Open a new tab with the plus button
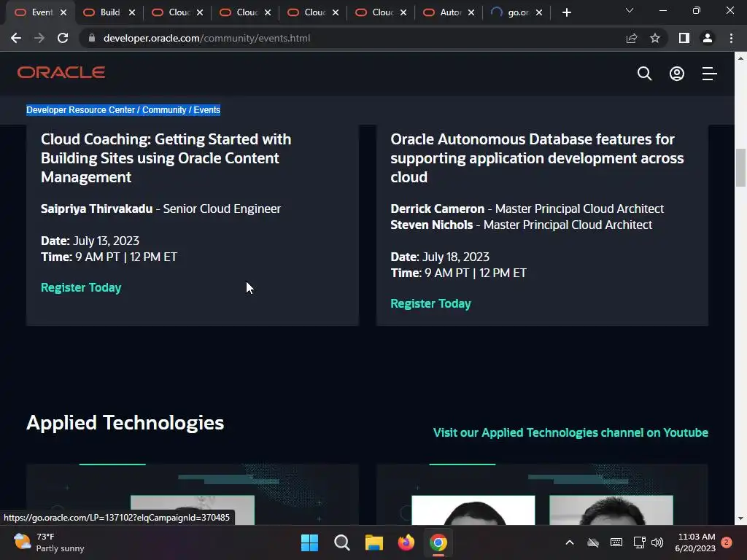 [x=566, y=12]
